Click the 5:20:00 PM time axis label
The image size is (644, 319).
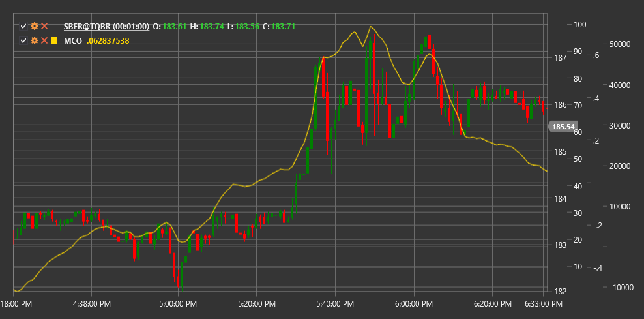(256, 304)
